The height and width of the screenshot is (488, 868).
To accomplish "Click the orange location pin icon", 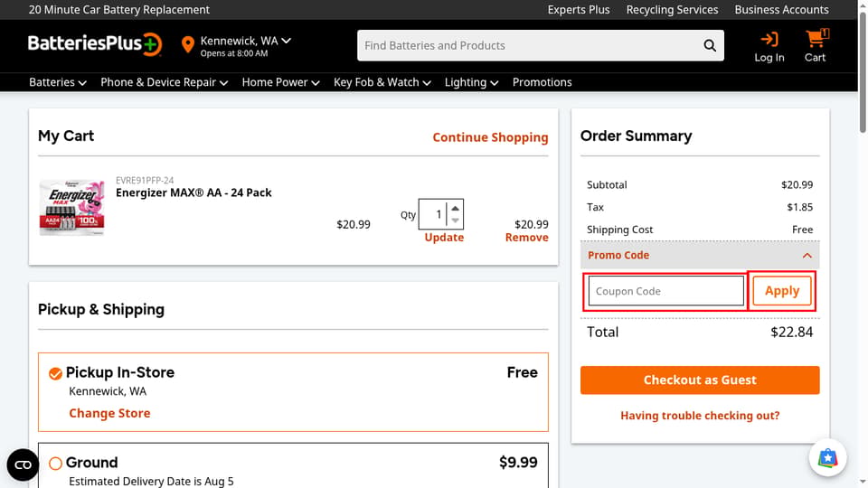I will pos(188,45).
